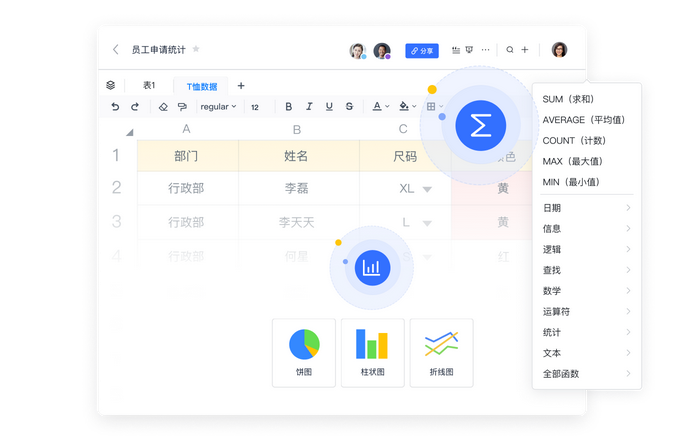Screen dimensions: 684x440
Task: Select row 3 header
Action: tap(116, 222)
